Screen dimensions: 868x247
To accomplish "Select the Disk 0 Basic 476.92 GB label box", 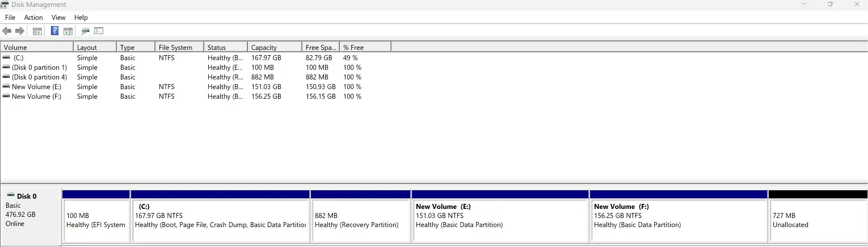I will pos(31,217).
